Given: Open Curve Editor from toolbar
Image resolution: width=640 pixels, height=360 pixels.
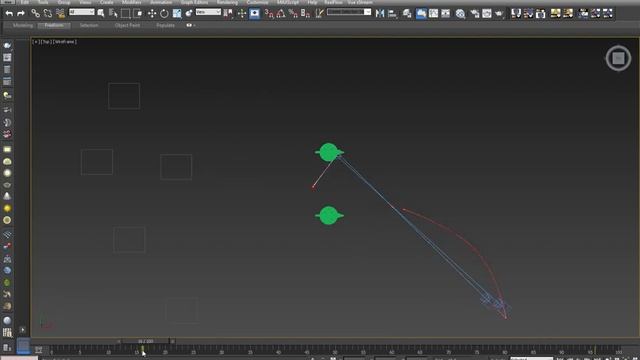Looking at the screenshot, I should point(433,14).
